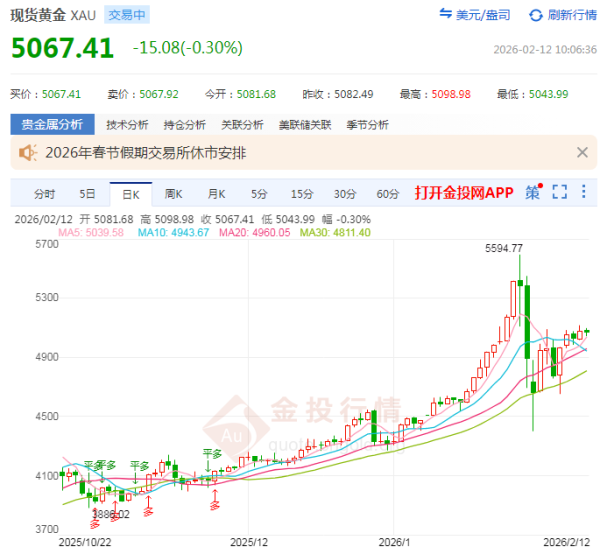Expand chart to fullscreen
600x547 pixels.
pos(559,192)
